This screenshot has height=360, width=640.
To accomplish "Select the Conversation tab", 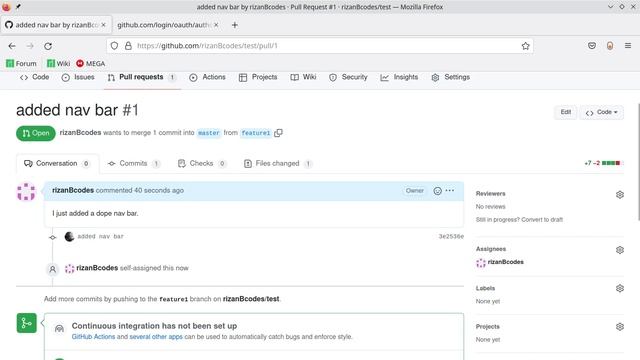I will [57, 164].
